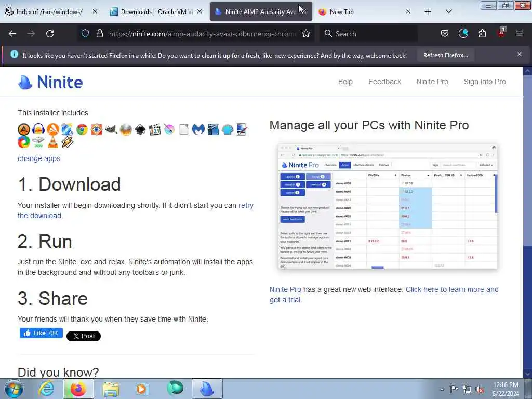The height and width of the screenshot is (399, 532).
Task: Go back using Firefox back arrow
Action: 12,34
